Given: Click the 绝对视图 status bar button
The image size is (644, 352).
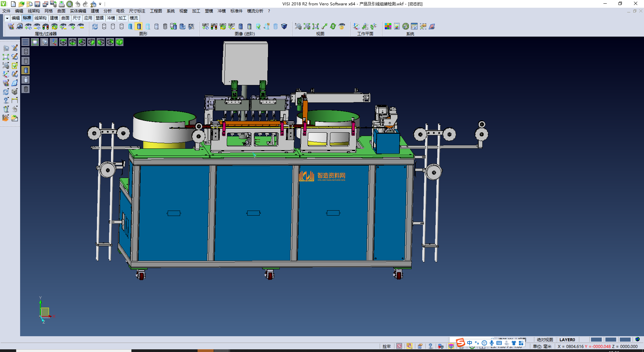Looking at the screenshot, I should [545, 340].
